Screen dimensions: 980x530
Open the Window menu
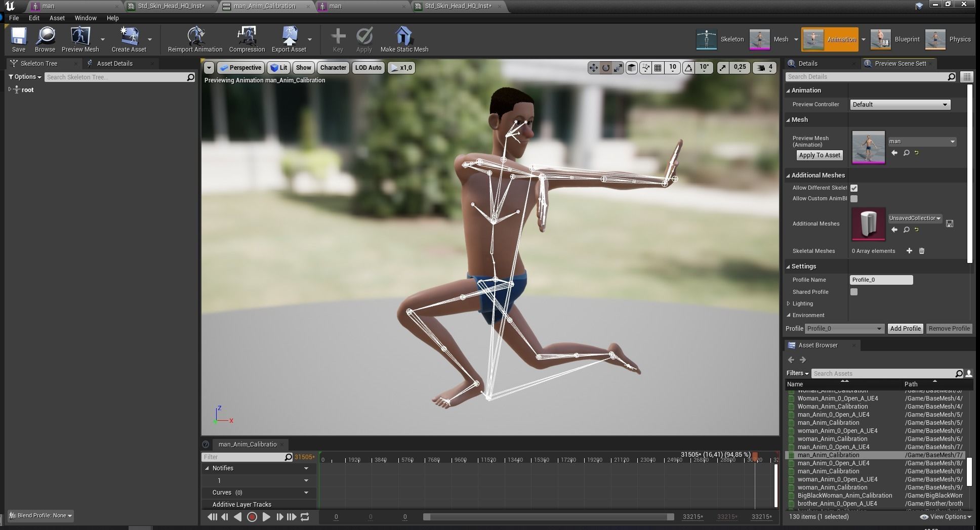[86, 18]
